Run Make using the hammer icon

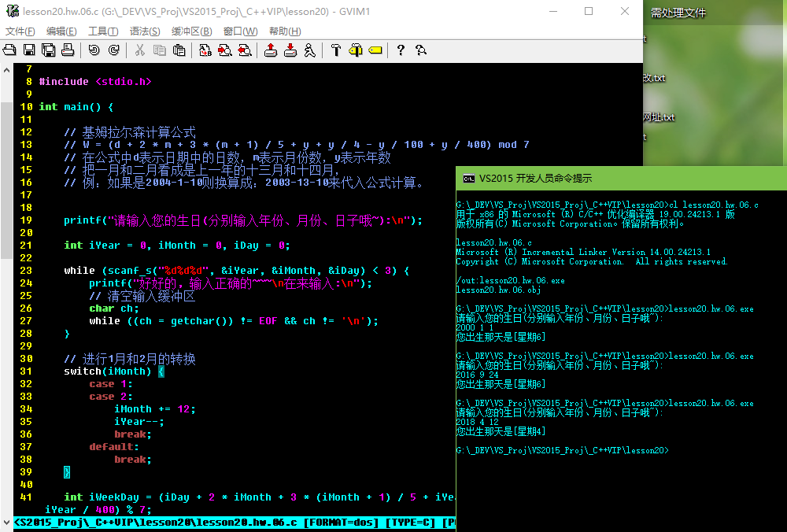click(336, 50)
